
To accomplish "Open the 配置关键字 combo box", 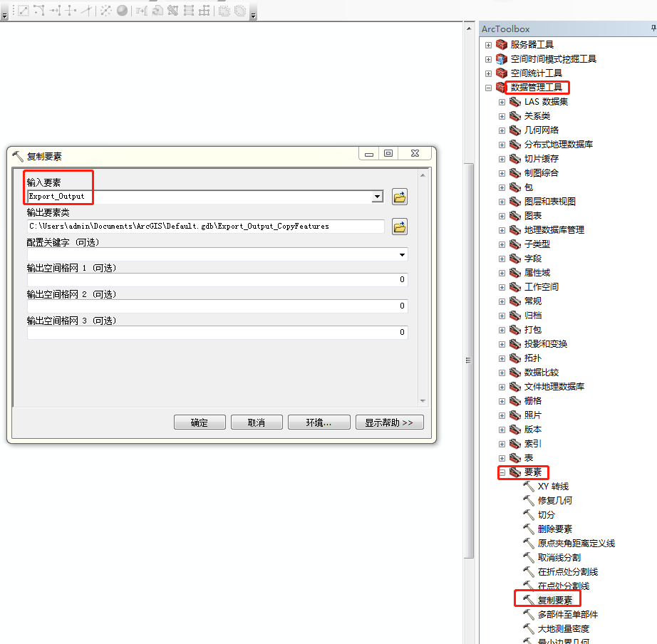I will point(400,254).
